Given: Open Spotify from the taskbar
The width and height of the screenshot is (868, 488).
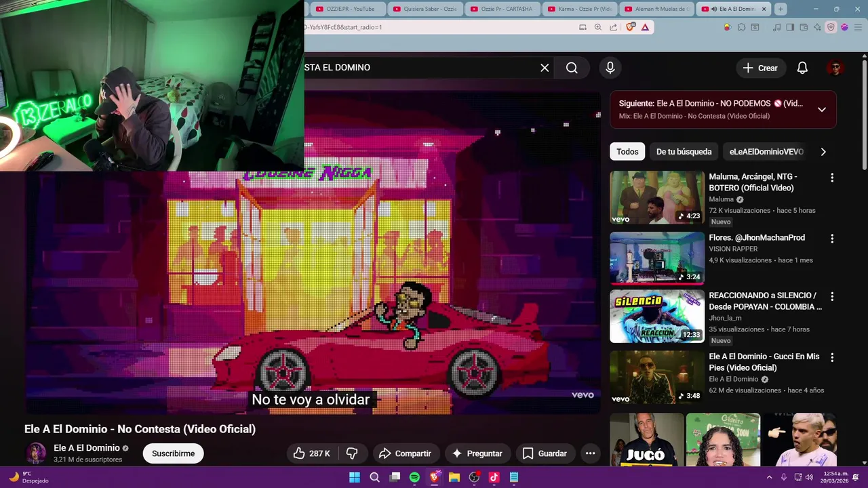Looking at the screenshot, I should (x=414, y=477).
